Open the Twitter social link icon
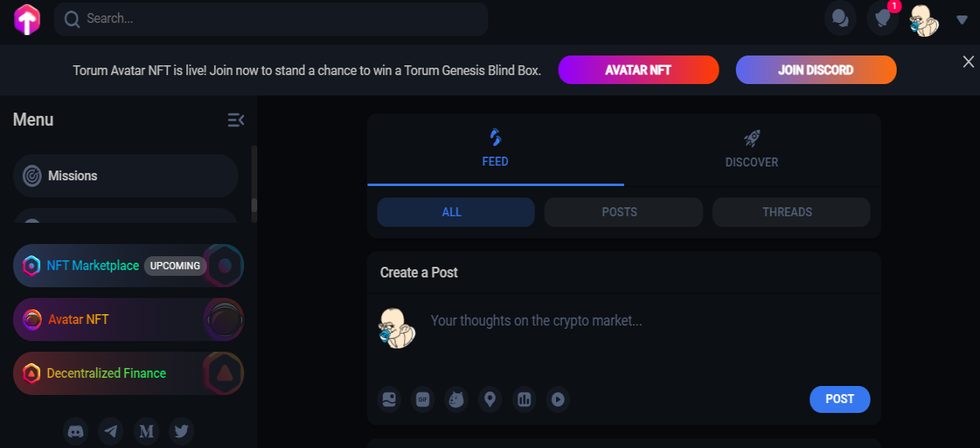Viewport: 980px width, 448px height. pyautogui.click(x=181, y=431)
